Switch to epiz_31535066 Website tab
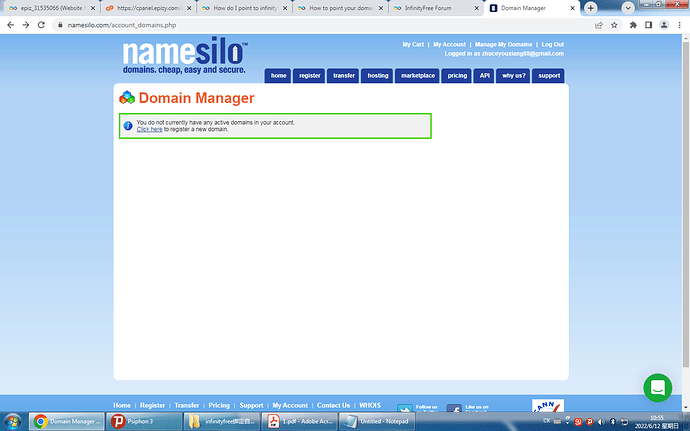 [x=52, y=8]
